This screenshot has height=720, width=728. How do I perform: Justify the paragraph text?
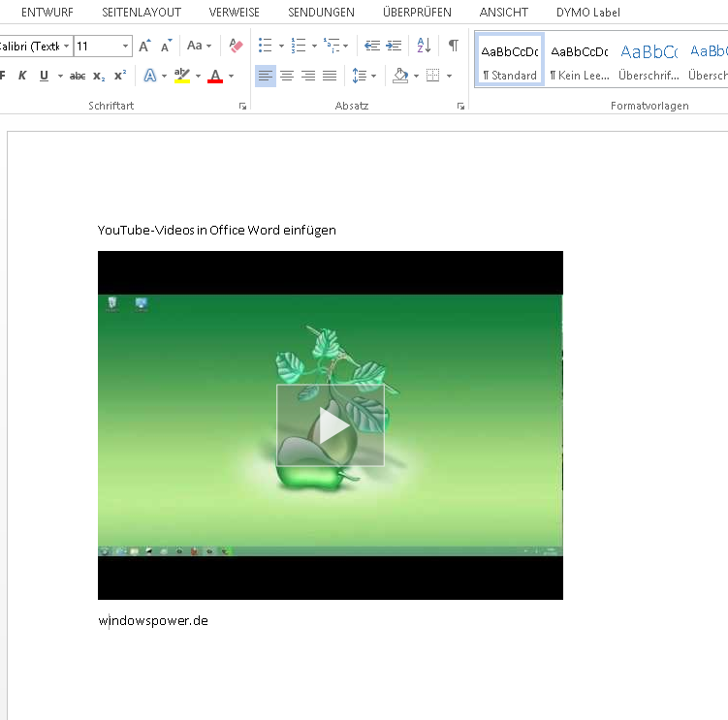330,76
